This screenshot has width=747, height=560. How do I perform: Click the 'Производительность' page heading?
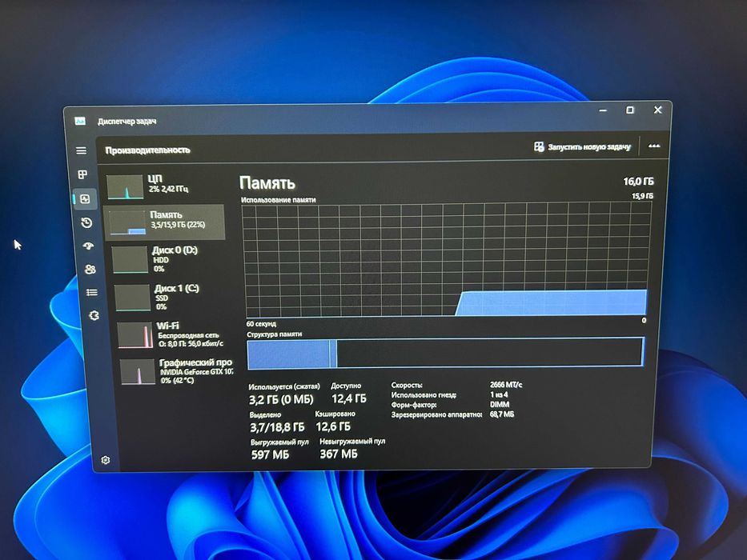(x=147, y=150)
